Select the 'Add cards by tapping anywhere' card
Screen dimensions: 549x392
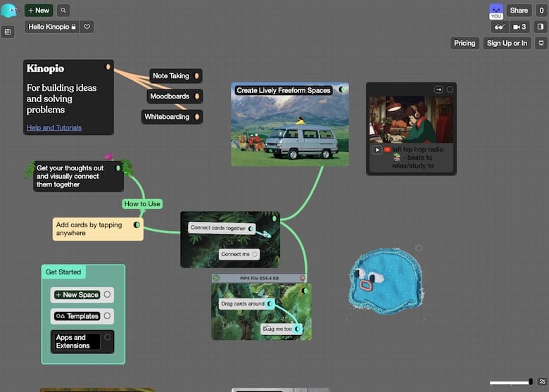pos(98,229)
